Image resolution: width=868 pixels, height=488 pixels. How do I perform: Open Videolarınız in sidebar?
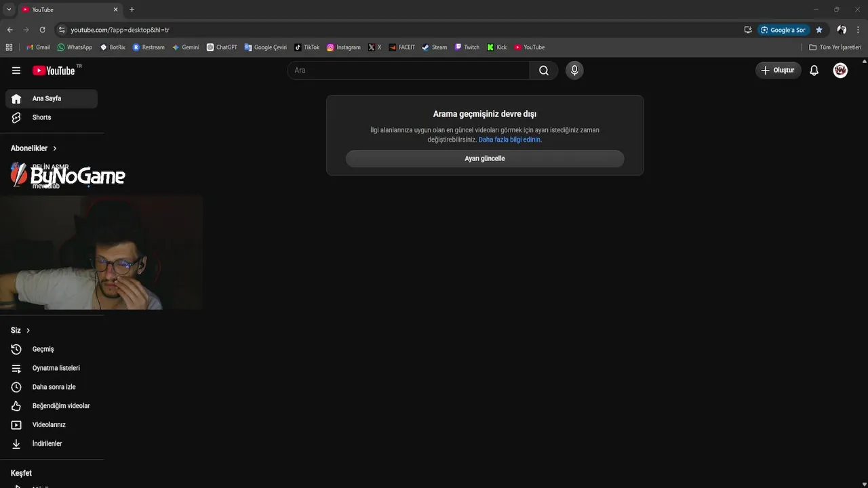[52, 426]
